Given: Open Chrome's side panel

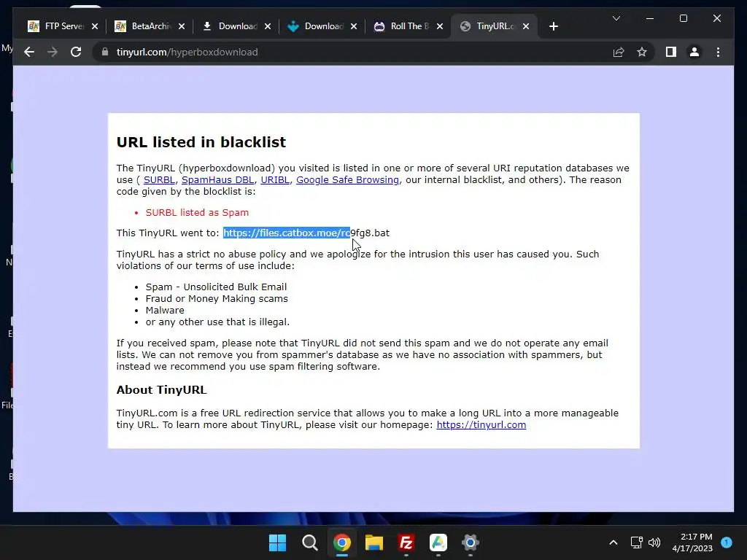Looking at the screenshot, I should pyautogui.click(x=671, y=52).
